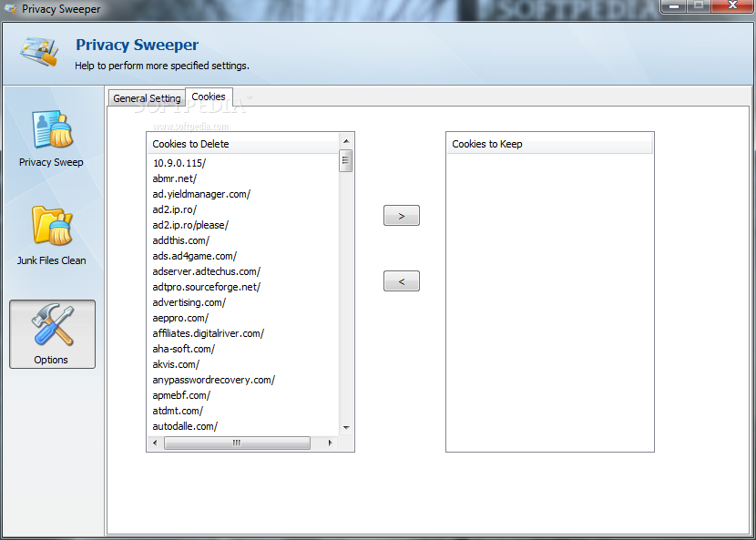This screenshot has height=540, width=756.
Task: Click the vertical scrollbar down arrow
Action: 346,428
